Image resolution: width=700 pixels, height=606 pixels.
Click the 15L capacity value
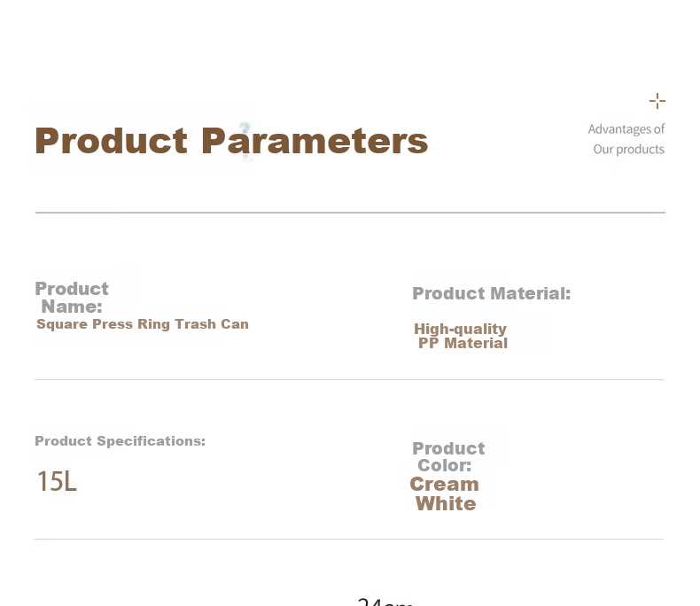[57, 481]
